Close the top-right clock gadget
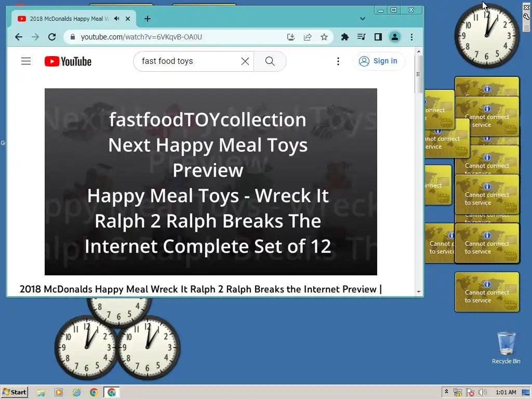532x399 pixels. point(527,7)
